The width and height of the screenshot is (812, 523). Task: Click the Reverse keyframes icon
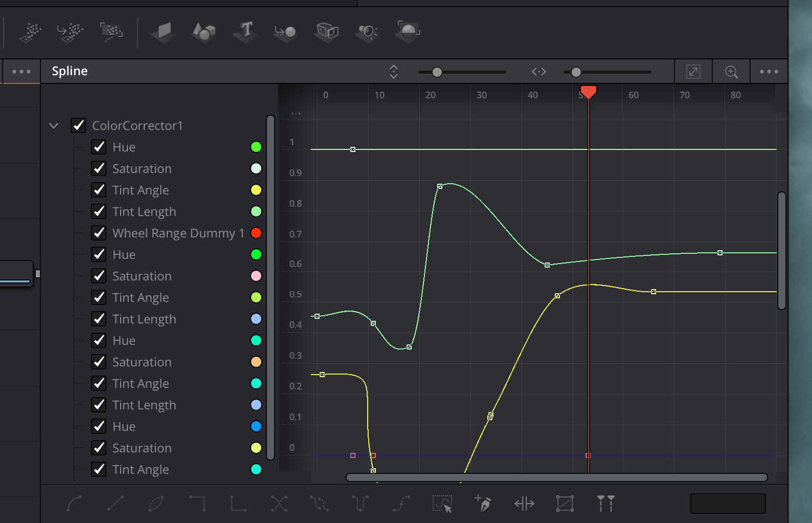tap(279, 504)
